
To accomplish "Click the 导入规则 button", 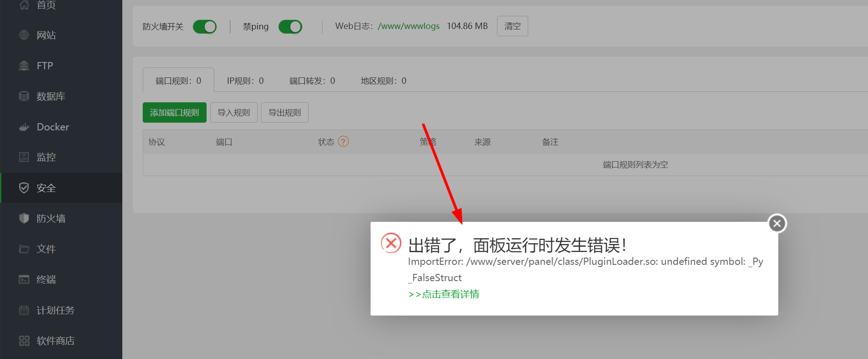I will pos(234,112).
